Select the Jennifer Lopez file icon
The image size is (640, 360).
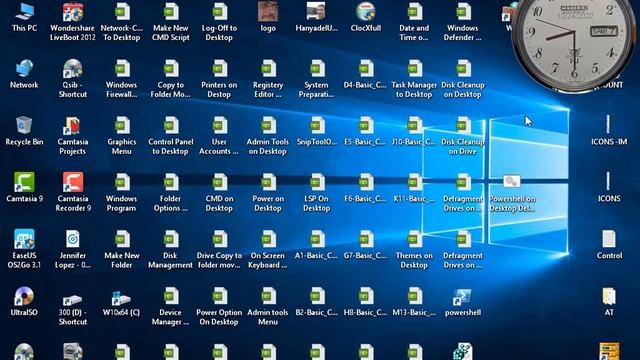pyautogui.click(x=73, y=239)
